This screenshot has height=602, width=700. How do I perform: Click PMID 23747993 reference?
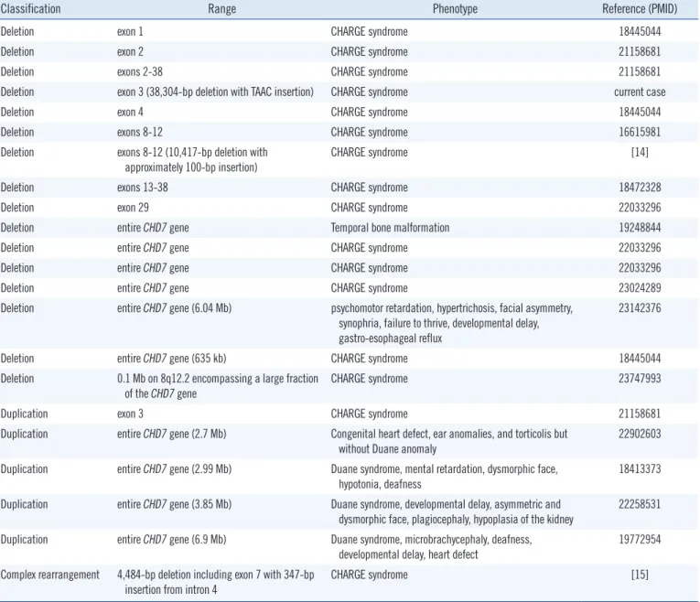coord(640,379)
